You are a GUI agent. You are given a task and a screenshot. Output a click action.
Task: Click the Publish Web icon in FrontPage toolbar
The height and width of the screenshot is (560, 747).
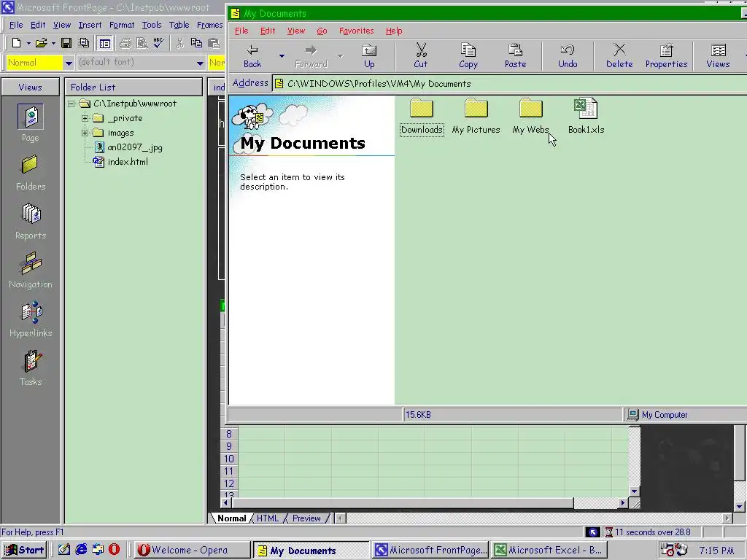point(85,43)
